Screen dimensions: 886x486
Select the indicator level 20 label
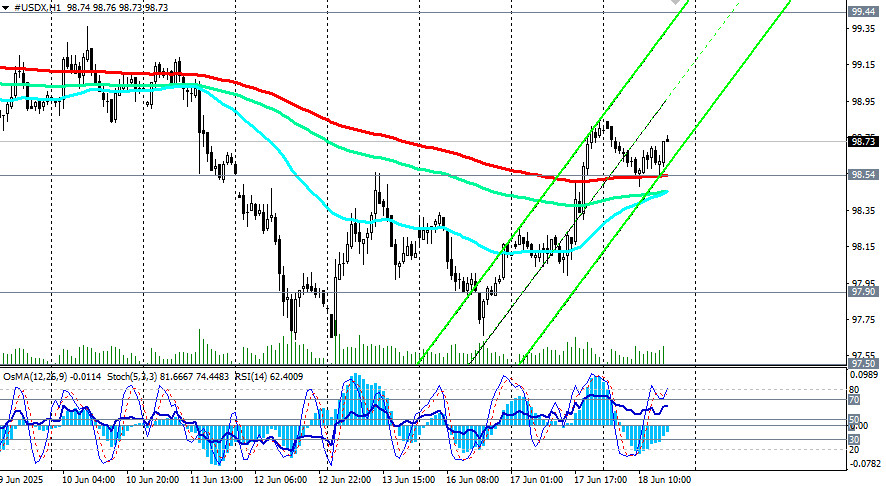click(854, 450)
